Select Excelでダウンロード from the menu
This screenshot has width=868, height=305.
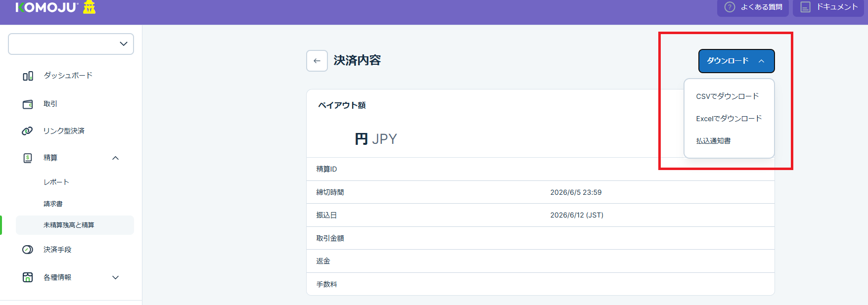point(729,119)
